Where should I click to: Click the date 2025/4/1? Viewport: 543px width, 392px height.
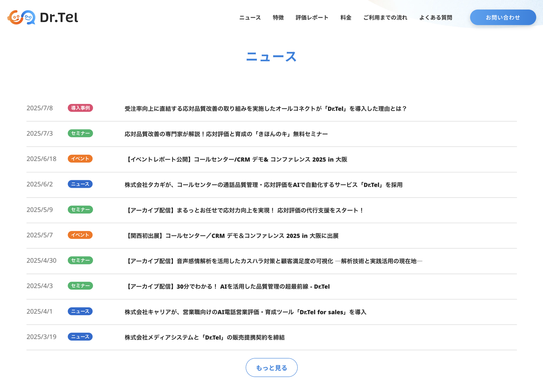39,311
